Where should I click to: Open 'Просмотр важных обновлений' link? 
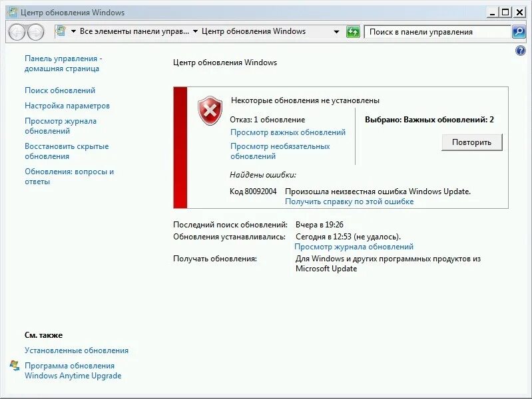288,132
